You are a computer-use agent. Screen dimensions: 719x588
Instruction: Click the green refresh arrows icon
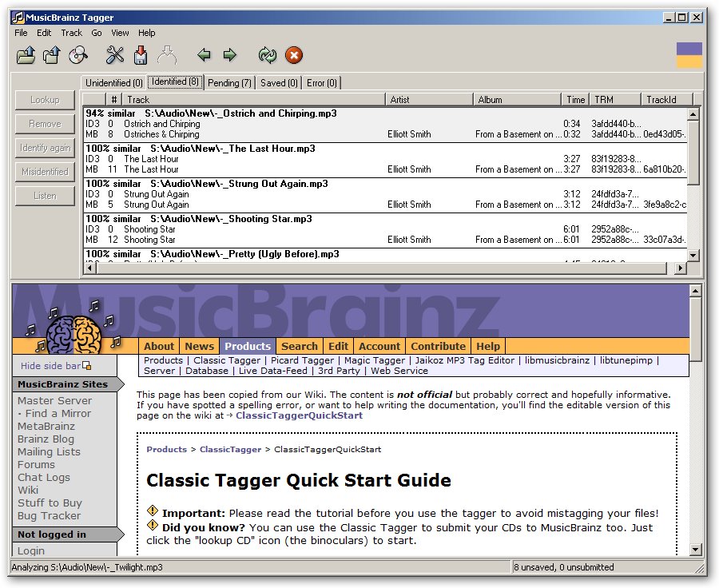pos(267,55)
